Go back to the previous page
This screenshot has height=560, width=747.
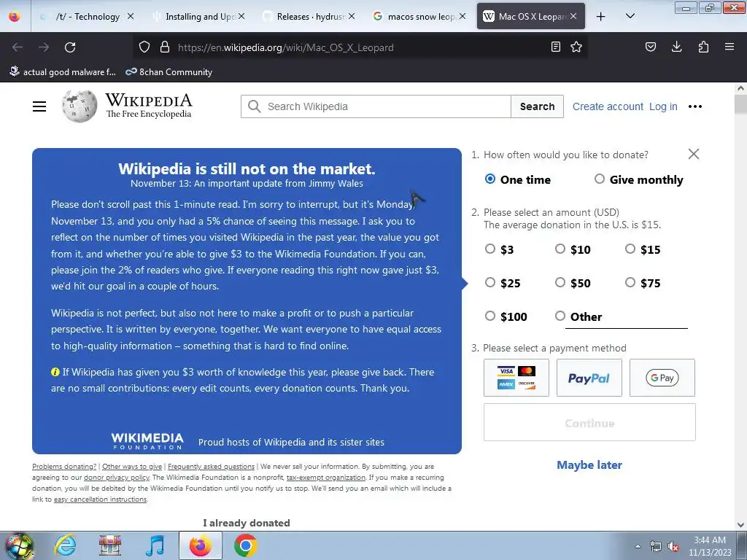[x=18, y=47]
